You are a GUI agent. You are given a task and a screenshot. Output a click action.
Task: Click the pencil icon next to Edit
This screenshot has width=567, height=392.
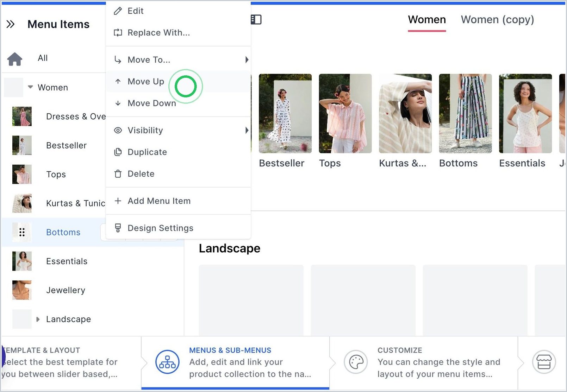[118, 11]
